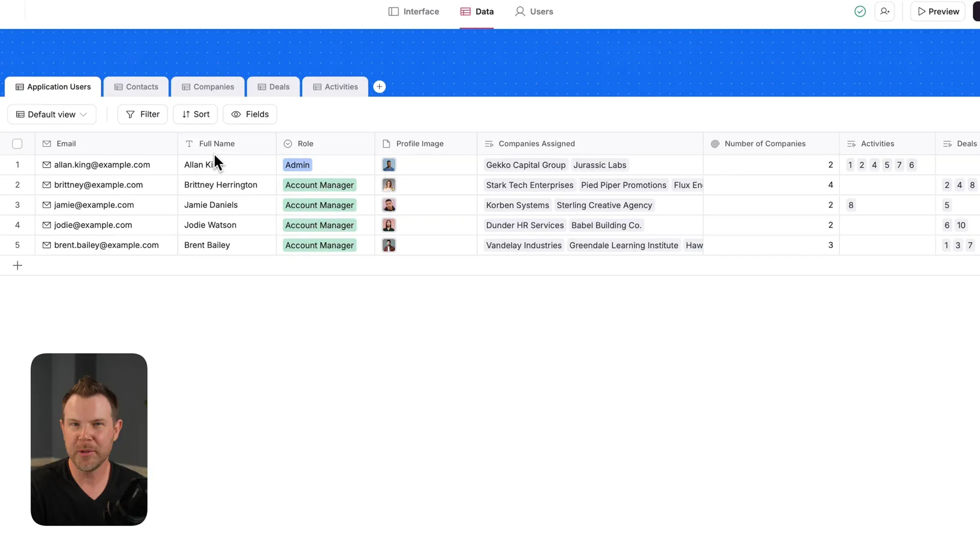The width and height of the screenshot is (980, 551).
Task: Add a new table with plus icon
Action: point(379,87)
